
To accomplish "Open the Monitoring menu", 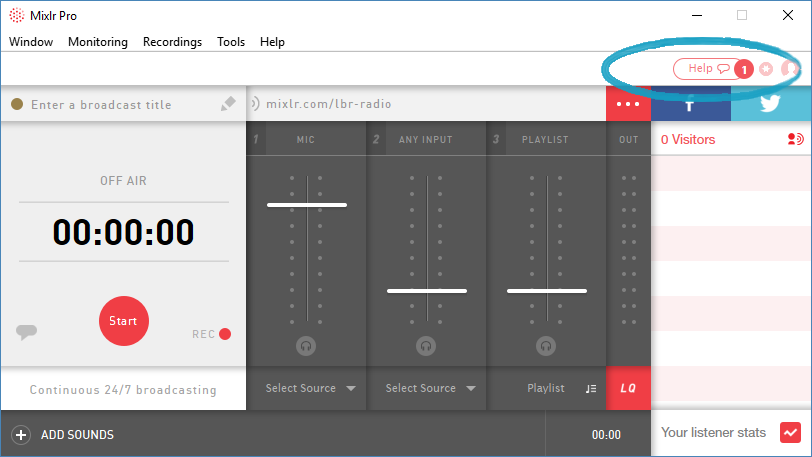I will pyautogui.click(x=98, y=42).
